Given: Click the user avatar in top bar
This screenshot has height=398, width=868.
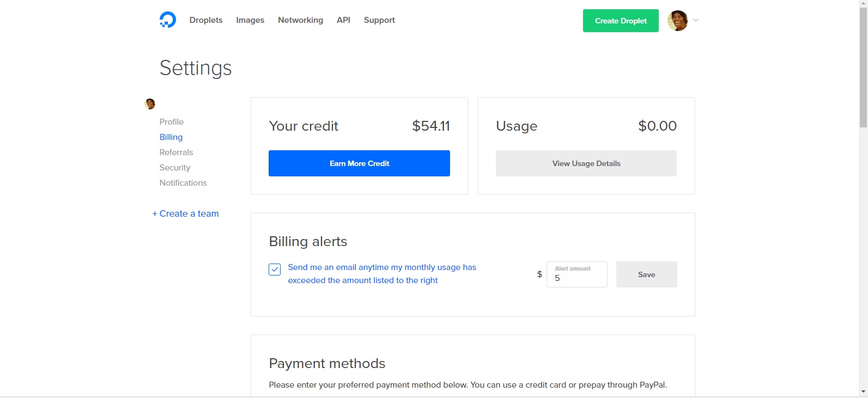Looking at the screenshot, I should [677, 21].
